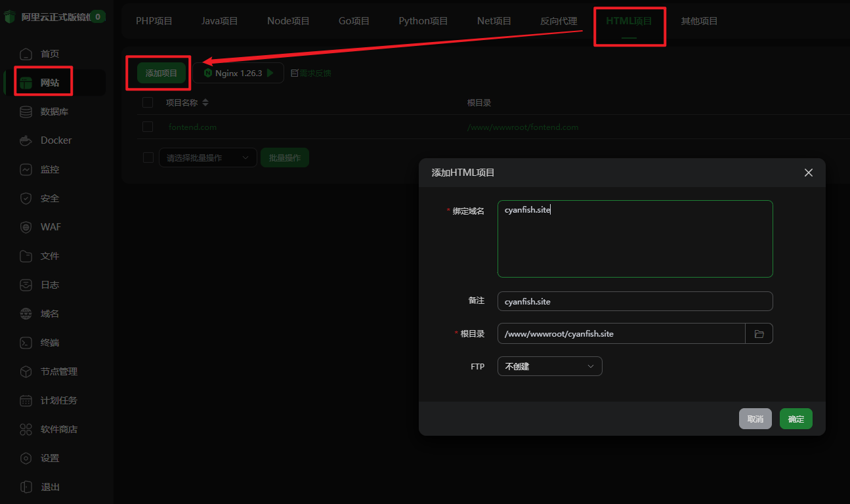Click the software store icon

[x=26, y=429]
